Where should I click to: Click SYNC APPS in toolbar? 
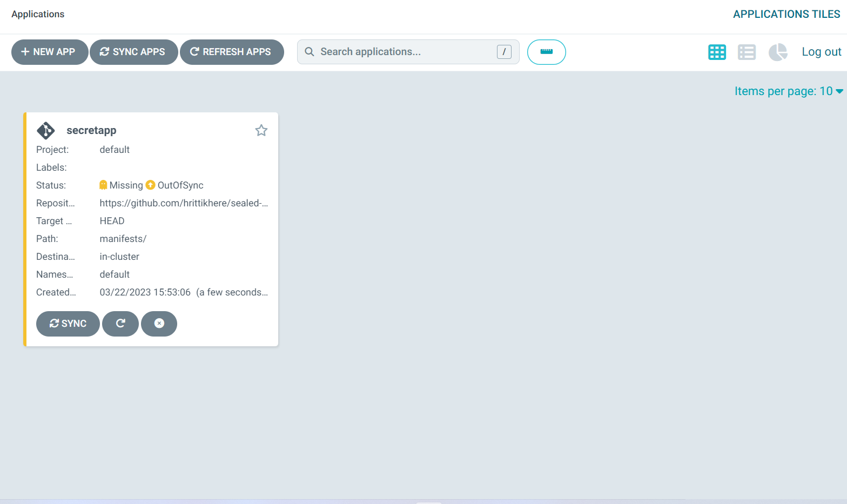tap(134, 52)
